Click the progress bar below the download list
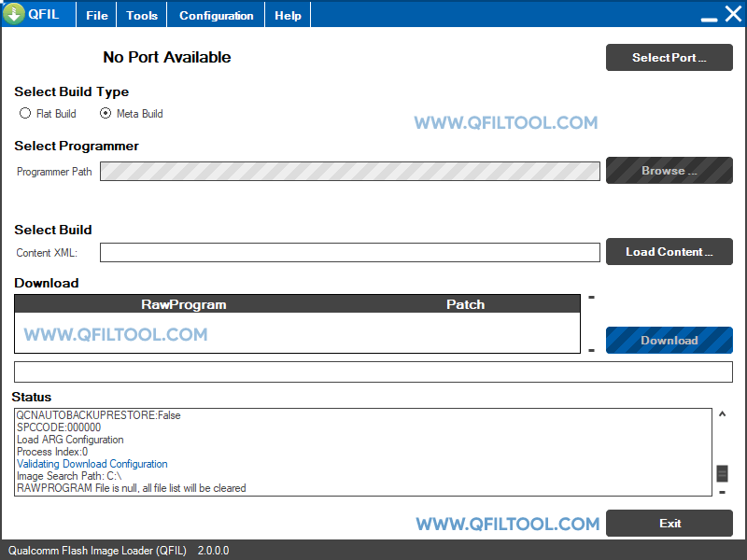The image size is (747, 560). tap(373, 371)
